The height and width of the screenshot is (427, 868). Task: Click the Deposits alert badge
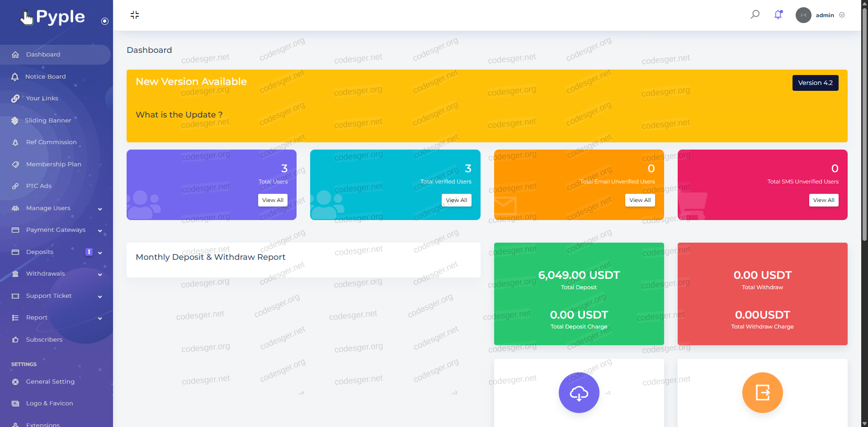click(x=89, y=252)
